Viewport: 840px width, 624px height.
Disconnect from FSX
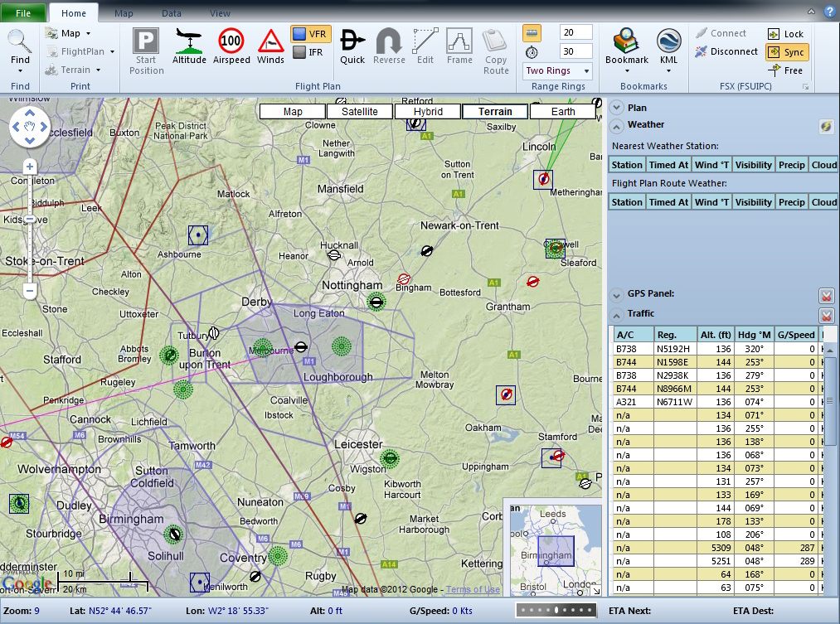(x=726, y=51)
